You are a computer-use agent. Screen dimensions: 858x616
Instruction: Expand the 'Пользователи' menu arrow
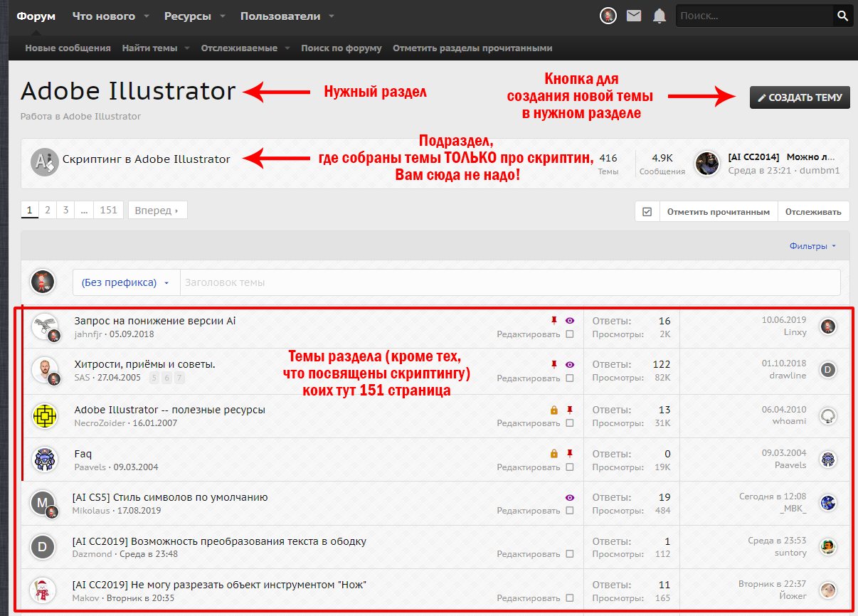[332, 16]
